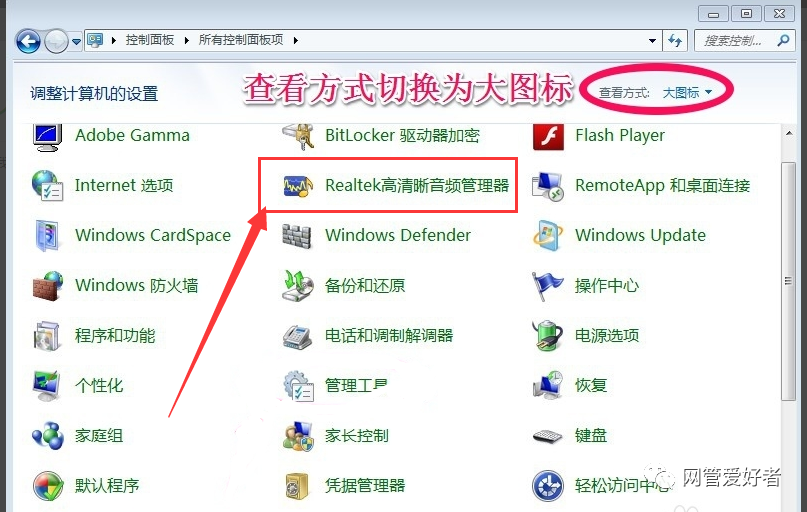
Task: Open the Realtek高清晰音频管理器 speaker icon
Action: (x=299, y=186)
